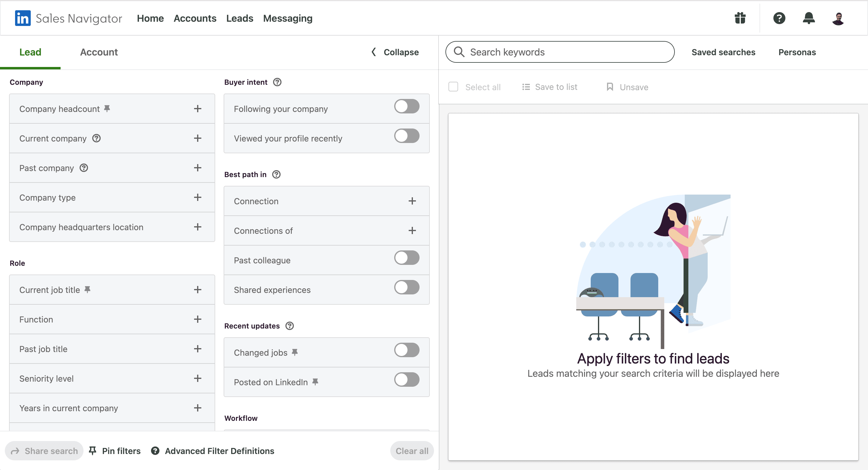Click the Share search arrow icon
Screen dimensions: 868x470
(15, 451)
